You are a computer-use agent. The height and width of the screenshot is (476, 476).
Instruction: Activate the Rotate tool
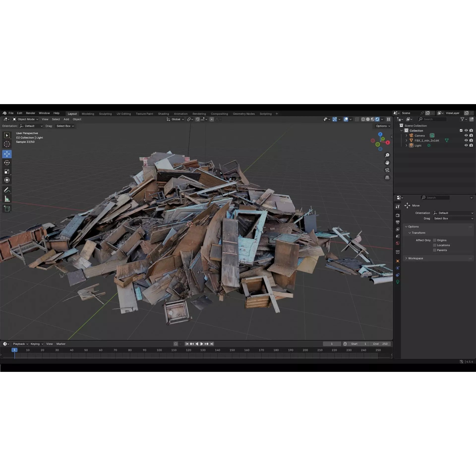click(7, 163)
